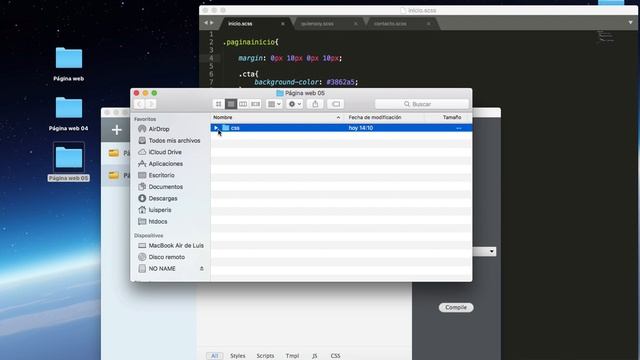Open Escritorio in Finder sidebar
640x360 pixels.
tap(161, 175)
